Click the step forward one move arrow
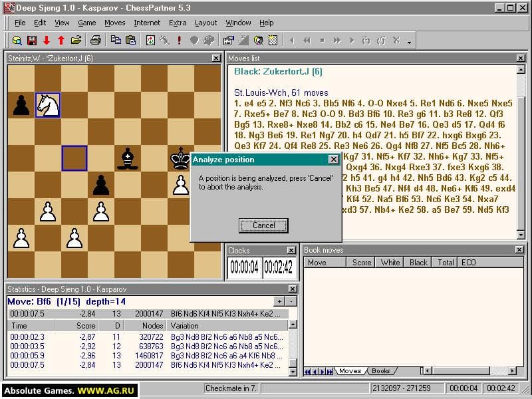Viewport: 532px width, 399px height. click(352, 41)
